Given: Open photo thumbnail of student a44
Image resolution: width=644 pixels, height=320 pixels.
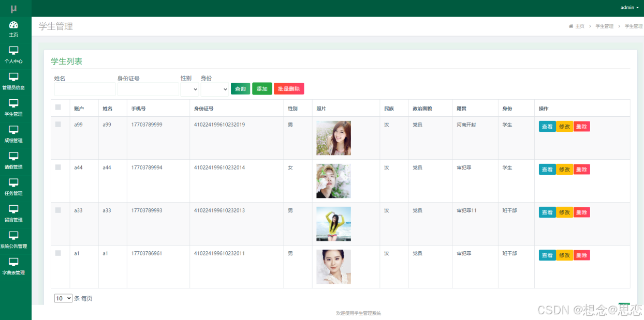Looking at the screenshot, I should pos(333,181).
